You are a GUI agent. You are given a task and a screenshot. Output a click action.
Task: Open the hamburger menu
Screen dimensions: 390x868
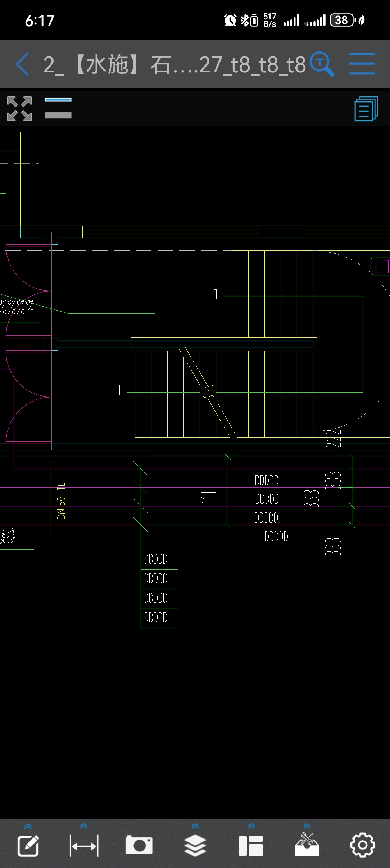click(x=362, y=64)
